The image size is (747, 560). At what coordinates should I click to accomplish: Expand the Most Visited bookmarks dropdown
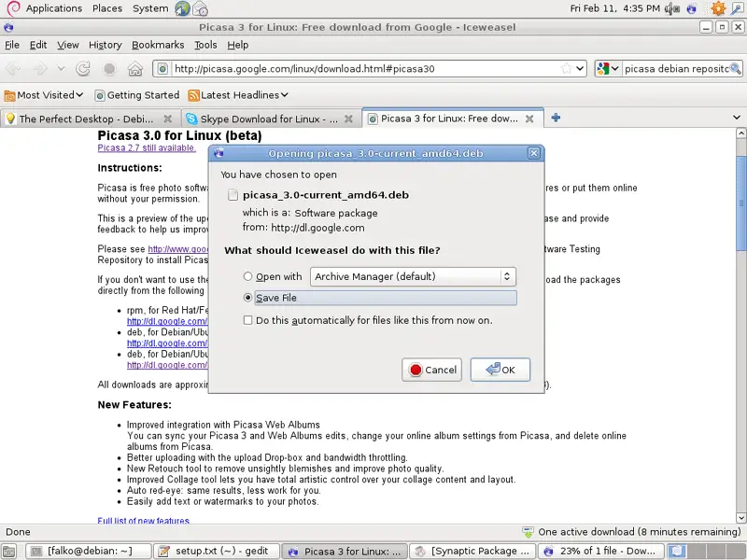pos(79,95)
